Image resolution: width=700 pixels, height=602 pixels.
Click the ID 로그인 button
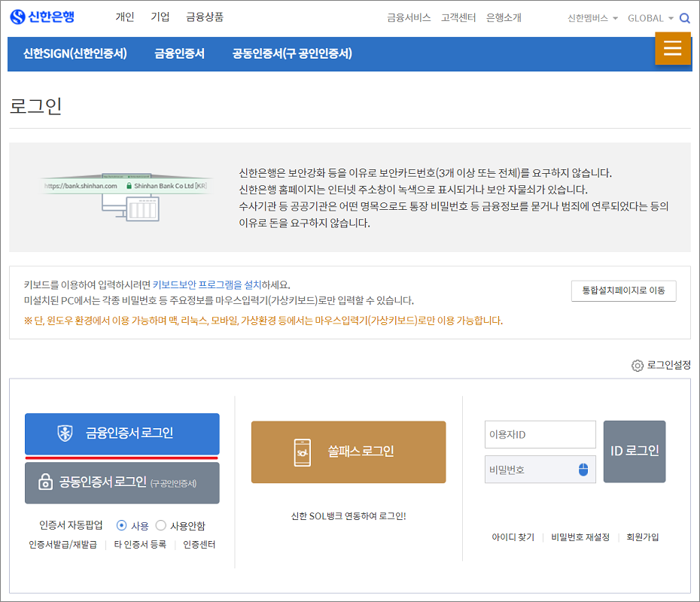click(x=635, y=451)
